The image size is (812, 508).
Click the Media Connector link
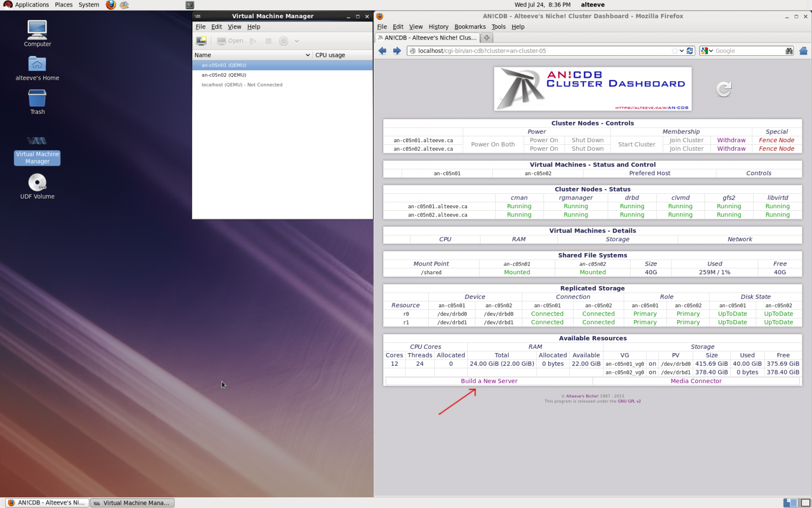point(696,381)
